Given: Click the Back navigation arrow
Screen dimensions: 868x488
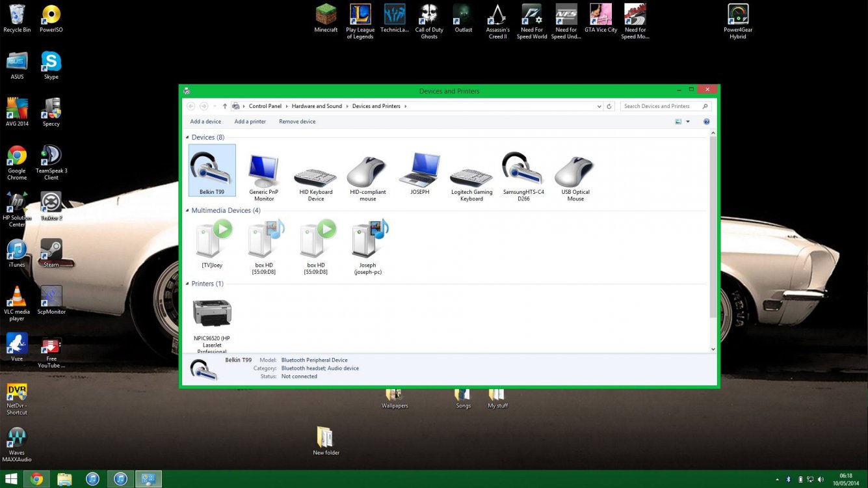Looking at the screenshot, I should (x=191, y=106).
